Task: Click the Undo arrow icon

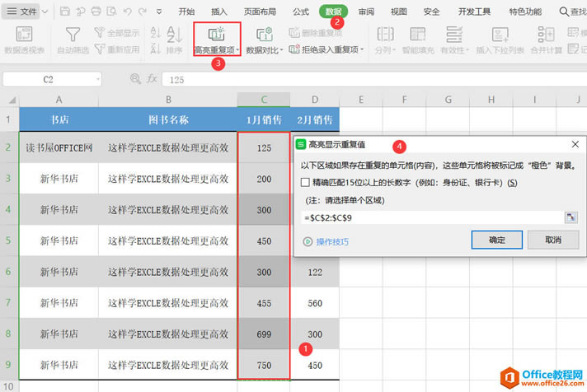Action: tap(127, 12)
